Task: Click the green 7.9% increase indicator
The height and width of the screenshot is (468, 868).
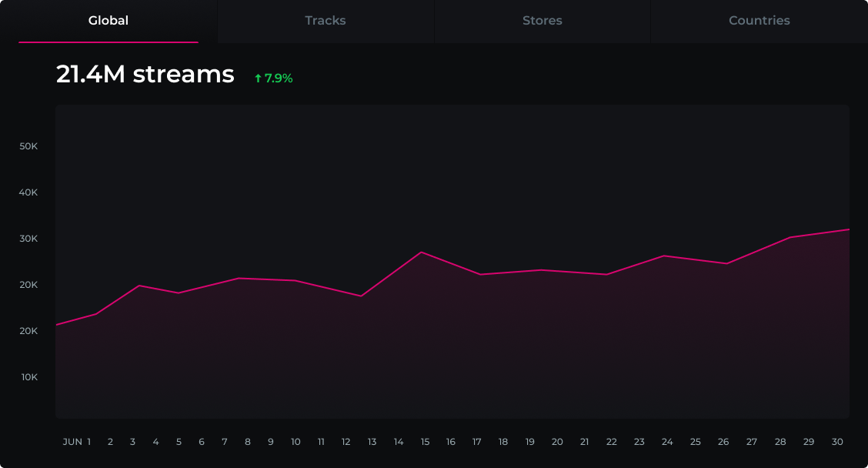Action: [x=273, y=79]
